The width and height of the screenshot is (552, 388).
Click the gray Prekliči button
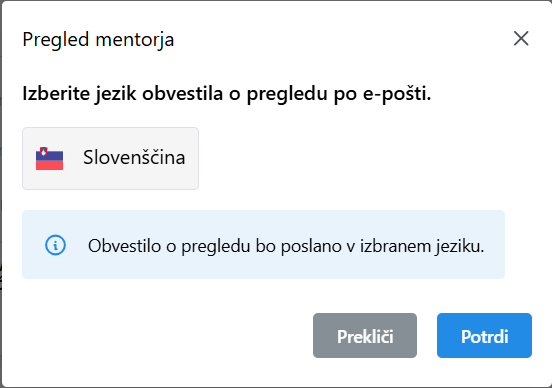pyautogui.click(x=365, y=336)
